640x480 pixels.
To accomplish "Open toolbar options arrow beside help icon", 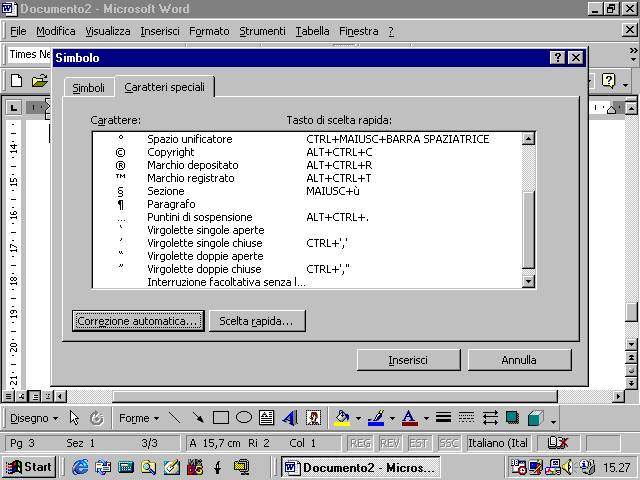I will [626, 85].
